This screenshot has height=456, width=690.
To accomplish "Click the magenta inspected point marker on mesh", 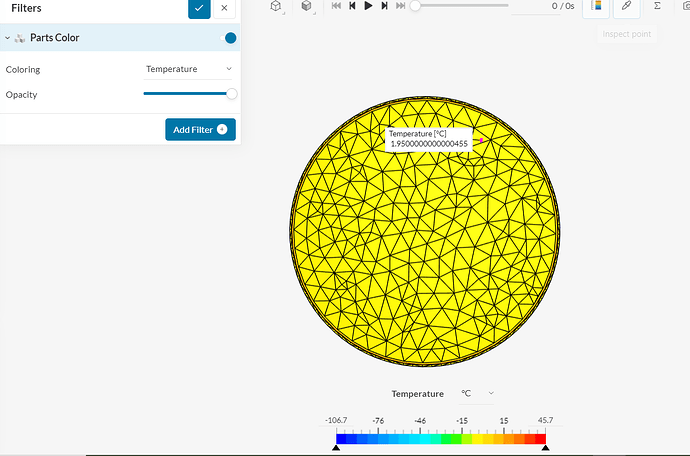I will tap(481, 140).
